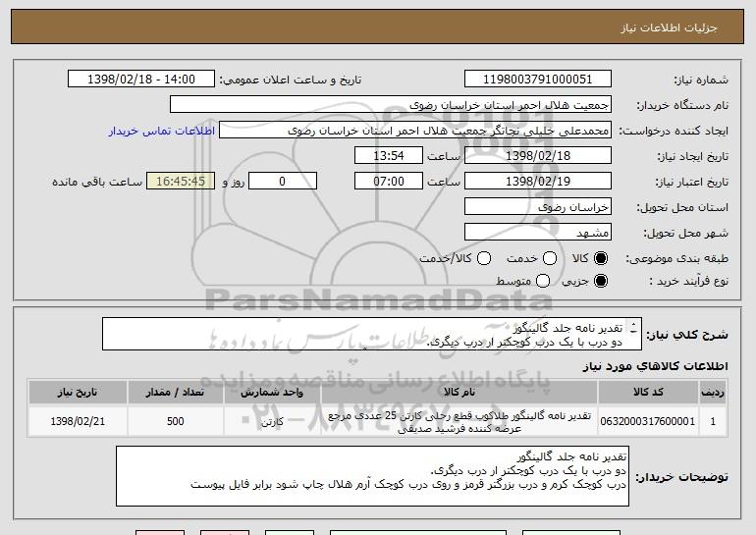Click the validity time field 07:00

click(x=389, y=182)
